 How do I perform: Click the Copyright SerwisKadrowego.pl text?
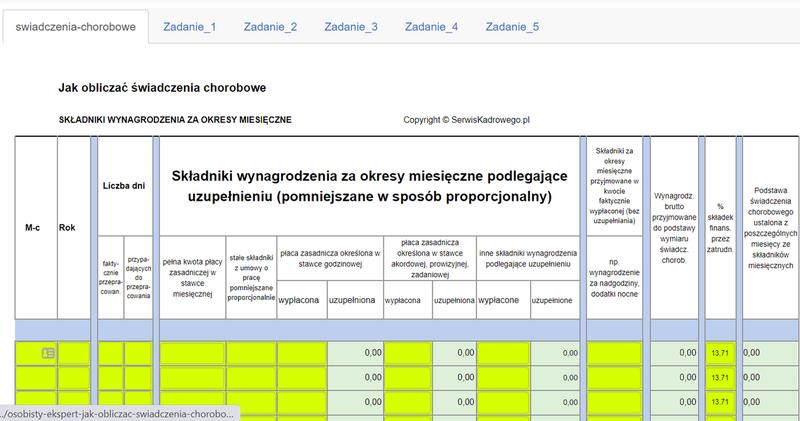466,120
